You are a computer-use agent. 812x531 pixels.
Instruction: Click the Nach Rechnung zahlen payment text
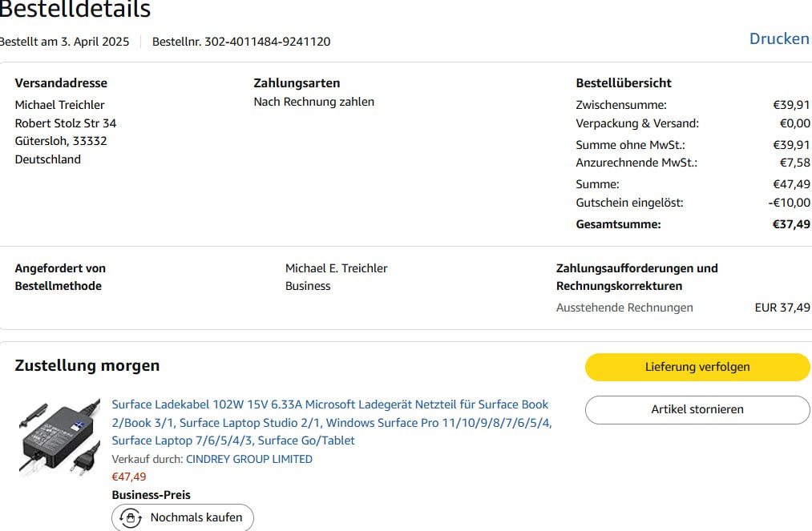(313, 102)
